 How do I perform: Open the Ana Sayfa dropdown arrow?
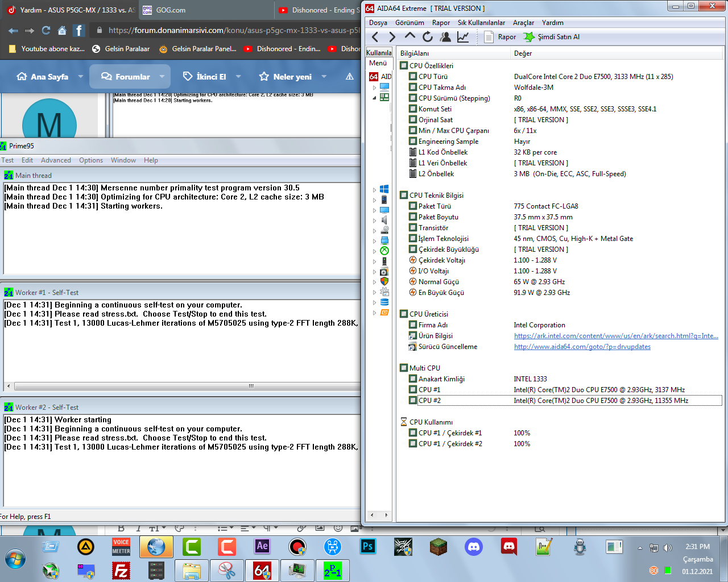pos(80,77)
